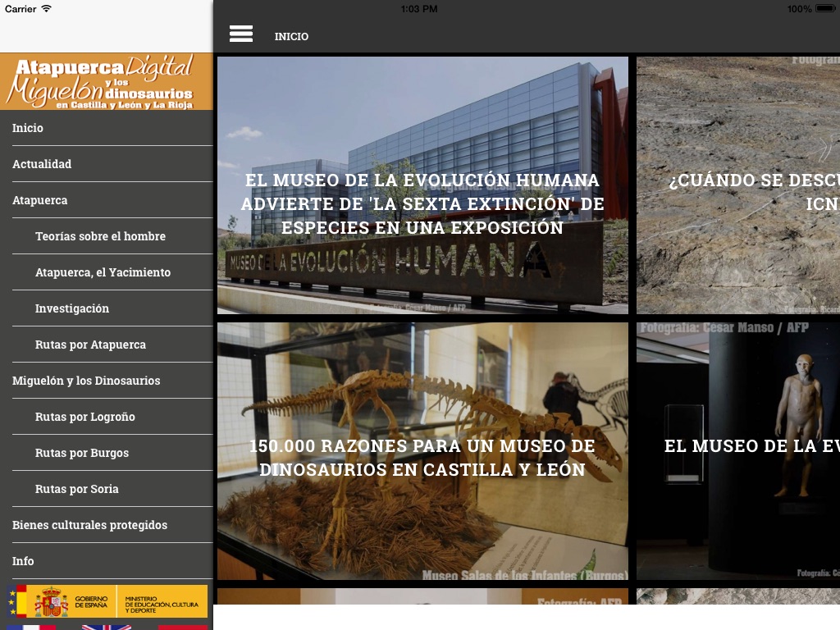Select Rutas por Logroño
840x630 pixels.
[x=112, y=417]
